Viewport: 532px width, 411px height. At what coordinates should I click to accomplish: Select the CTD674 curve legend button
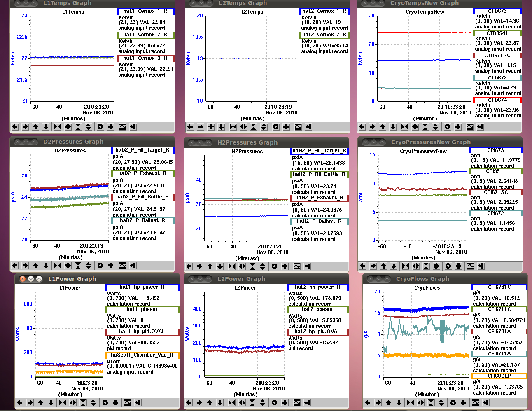pos(497,100)
